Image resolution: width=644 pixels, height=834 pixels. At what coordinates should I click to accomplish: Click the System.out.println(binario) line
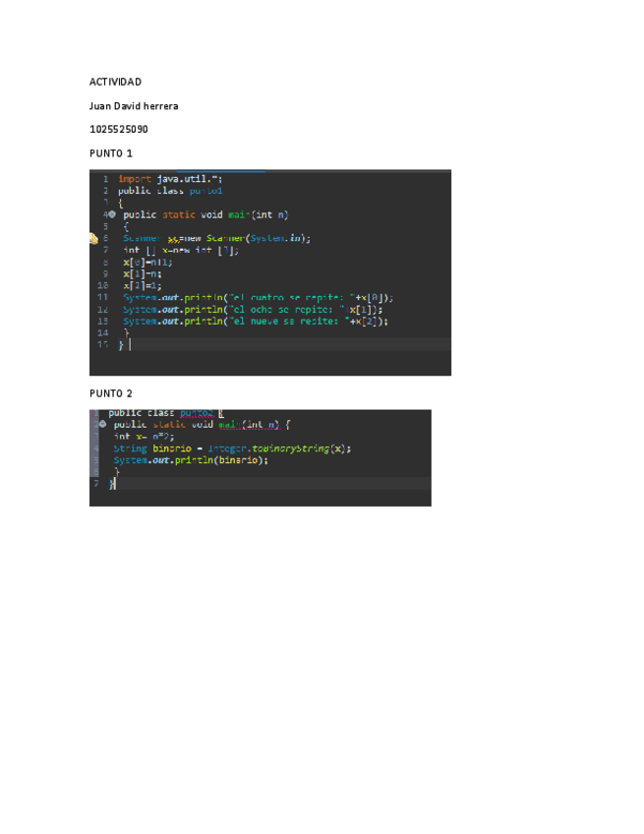(x=191, y=460)
